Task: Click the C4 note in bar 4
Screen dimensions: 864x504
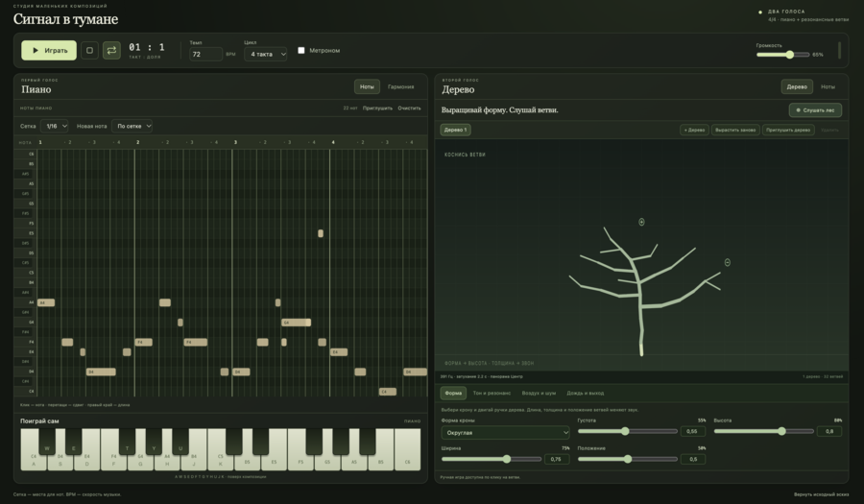Action: tap(388, 392)
